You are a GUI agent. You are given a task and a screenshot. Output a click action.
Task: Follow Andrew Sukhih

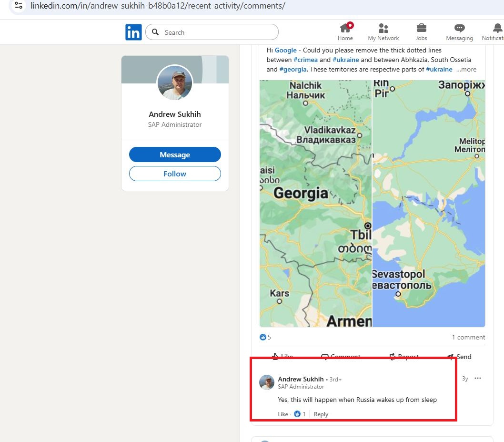pos(175,174)
